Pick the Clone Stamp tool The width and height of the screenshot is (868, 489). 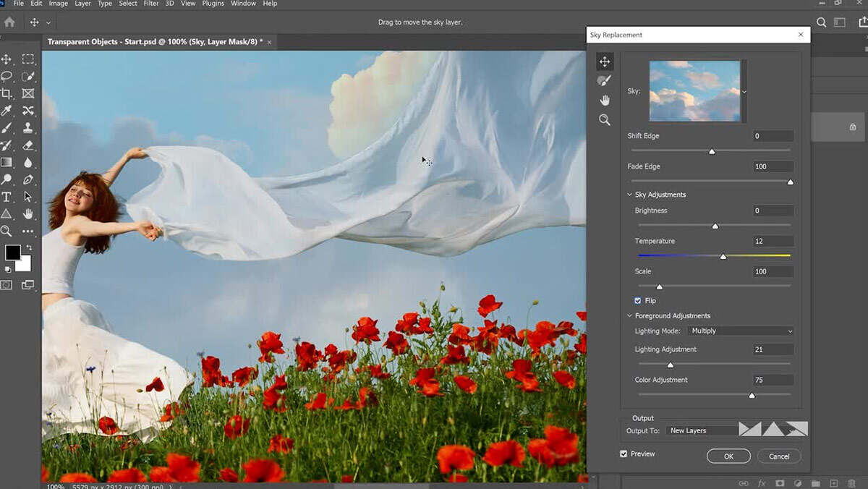28,128
